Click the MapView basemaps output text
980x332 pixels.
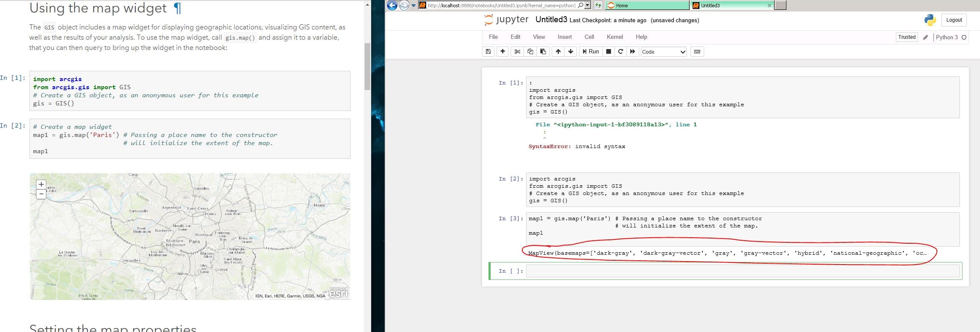pos(727,253)
